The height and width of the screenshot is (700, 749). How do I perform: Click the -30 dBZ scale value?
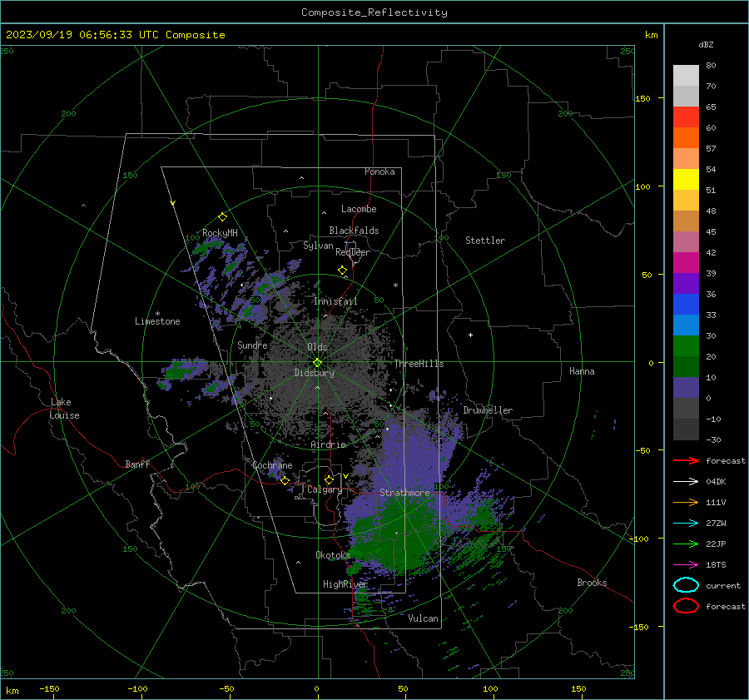click(713, 439)
